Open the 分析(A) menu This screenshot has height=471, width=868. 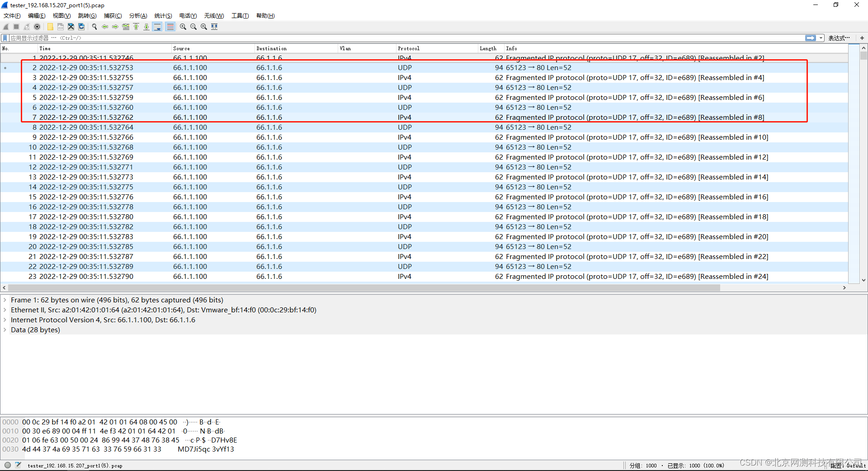click(138, 16)
